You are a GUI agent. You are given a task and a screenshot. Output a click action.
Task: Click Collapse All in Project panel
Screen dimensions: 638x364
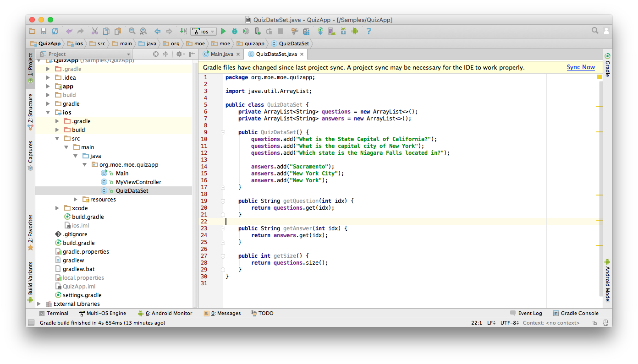[x=166, y=54]
